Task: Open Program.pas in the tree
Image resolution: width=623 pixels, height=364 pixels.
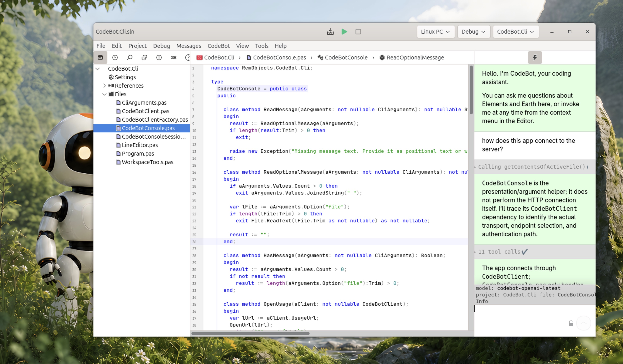Action: pos(138,154)
